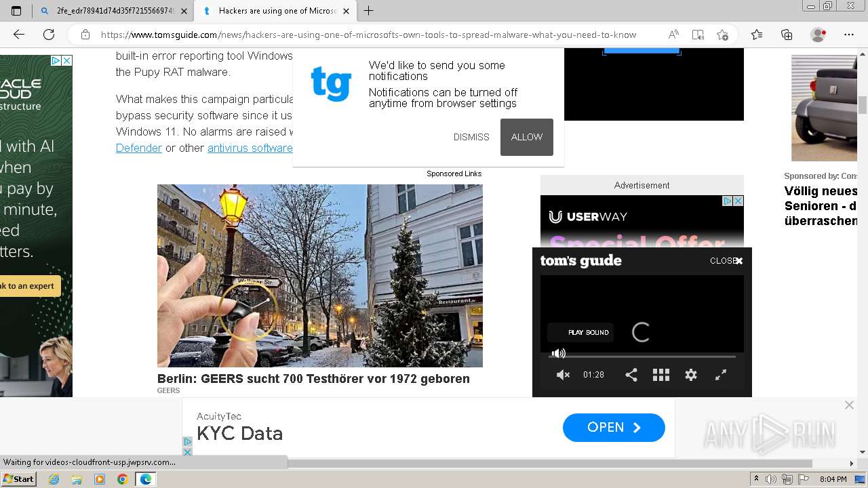Image resolution: width=868 pixels, height=488 pixels.
Task: Open the video playlist grid icon
Action: point(661,375)
